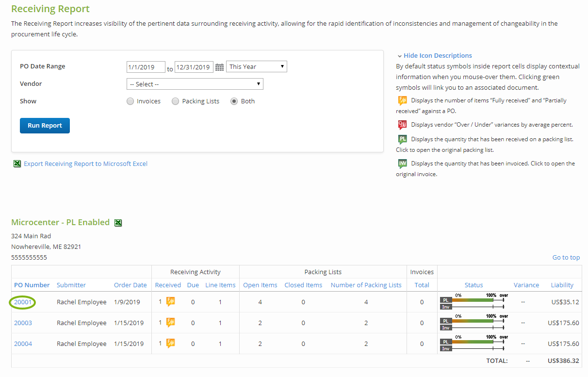588x377 pixels.
Task: Click the Excel icon beside Export Receiving Report
Action: 17,164
